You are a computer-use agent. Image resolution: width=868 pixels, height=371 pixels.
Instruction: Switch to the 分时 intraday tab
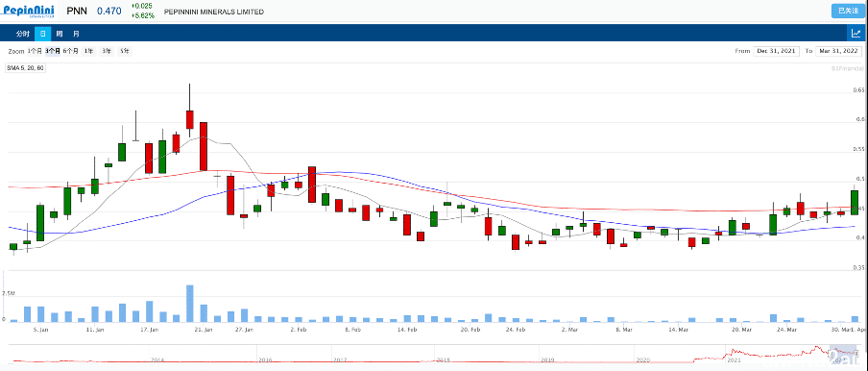22,34
